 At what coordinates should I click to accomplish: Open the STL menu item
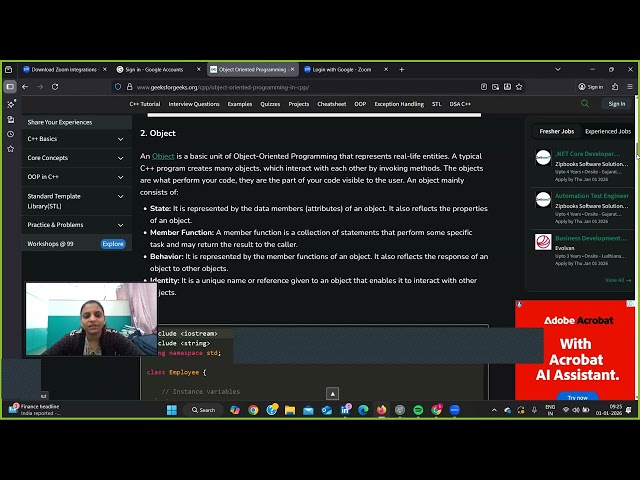click(436, 104)
